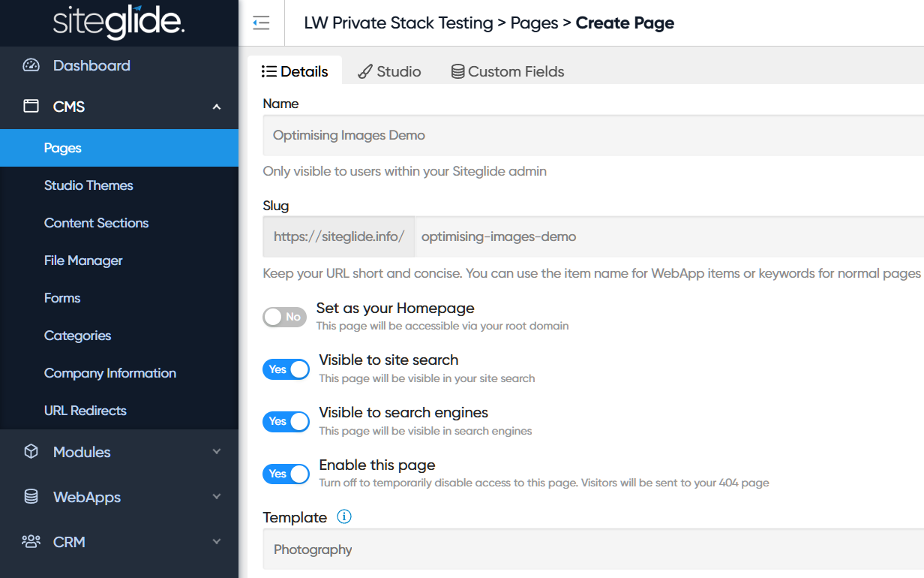Click the sidebar collapse hamburger icon

coord(261,23)
